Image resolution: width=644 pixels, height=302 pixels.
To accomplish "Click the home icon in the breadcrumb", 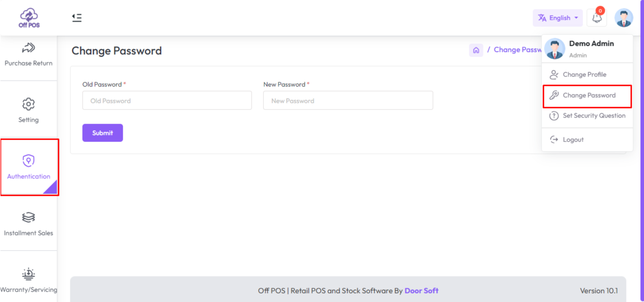I will pos(476,50).
